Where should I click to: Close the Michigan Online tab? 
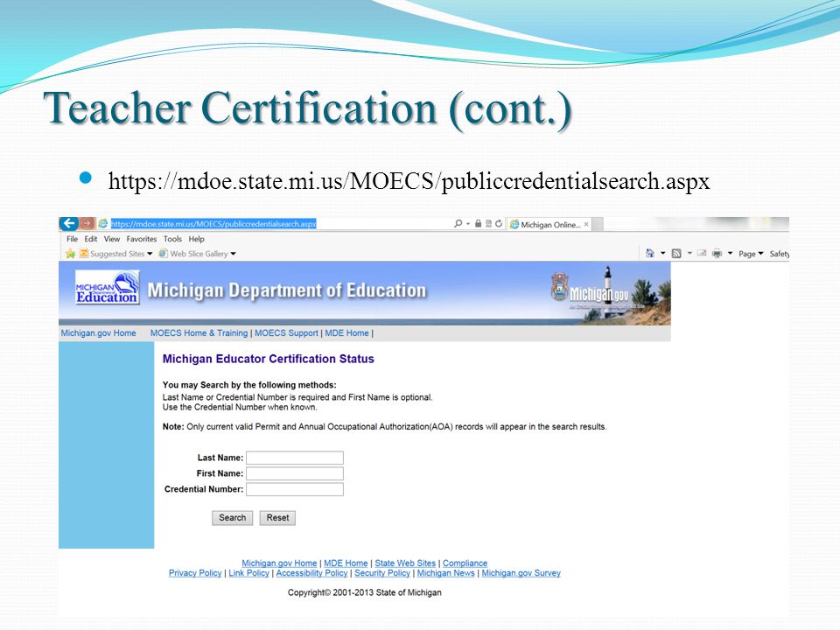pos(586,225)
